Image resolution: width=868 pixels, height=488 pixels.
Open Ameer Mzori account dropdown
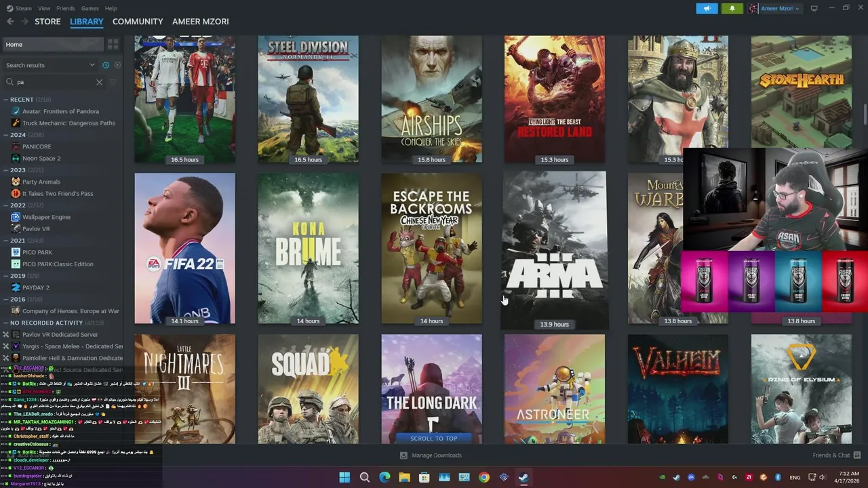(774, 8)
